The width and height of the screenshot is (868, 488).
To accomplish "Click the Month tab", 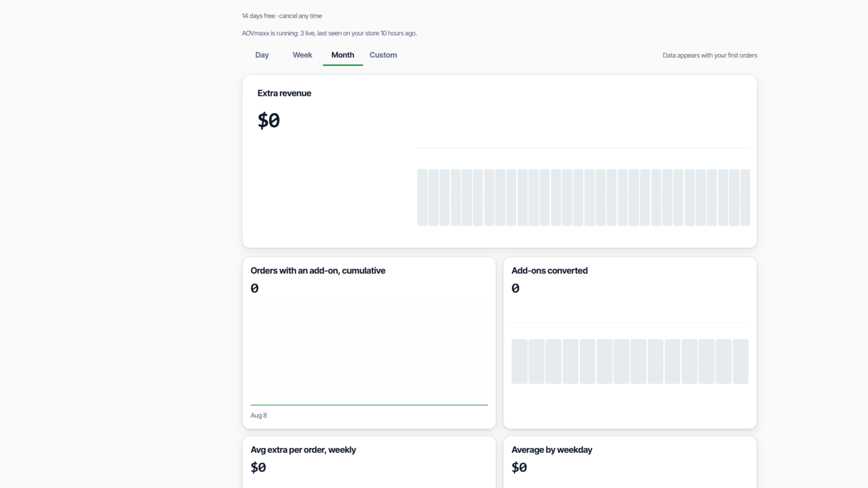I will (343, 55).
